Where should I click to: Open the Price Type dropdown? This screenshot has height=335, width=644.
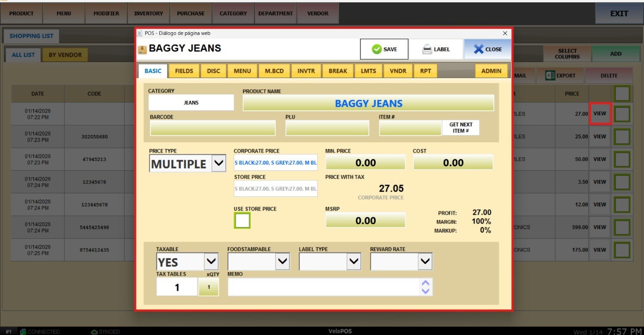point(219,163)
